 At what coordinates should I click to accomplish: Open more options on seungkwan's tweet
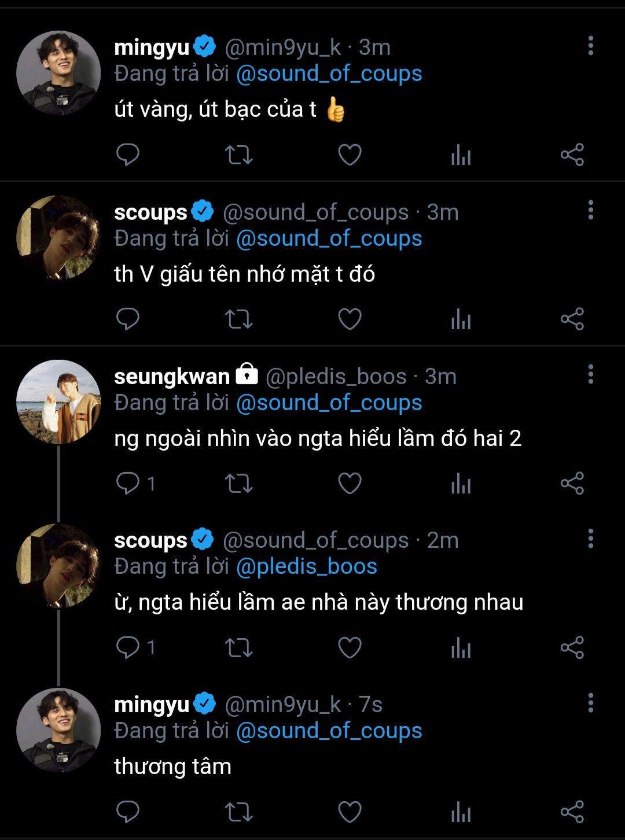click(x=590, y=374)
